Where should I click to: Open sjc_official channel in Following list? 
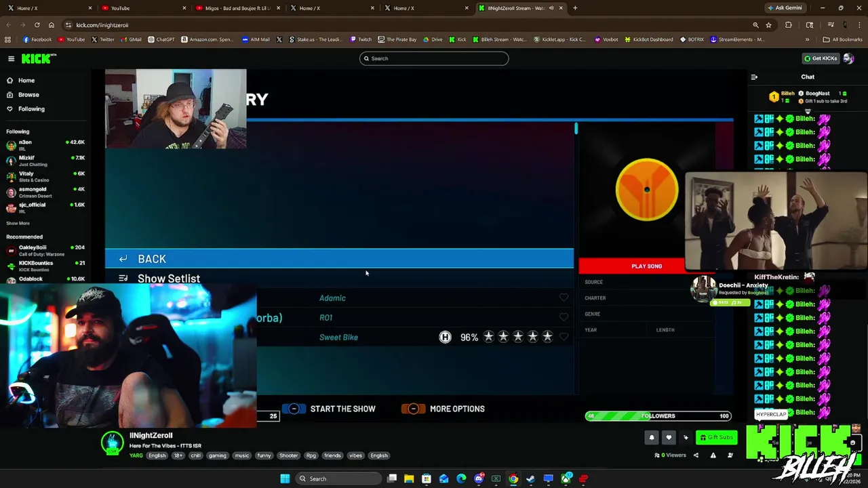pos(45,207)
